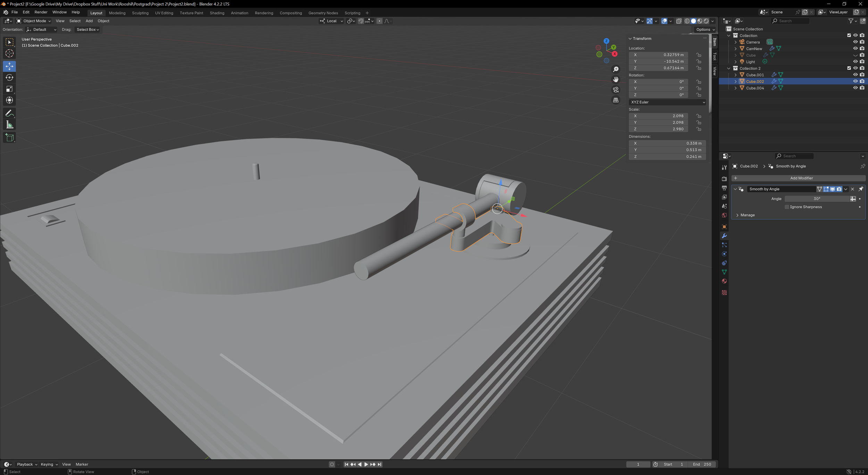Click the Toggle camera view icon
This screenshot has width=868, height=475.
pos(616,90)
